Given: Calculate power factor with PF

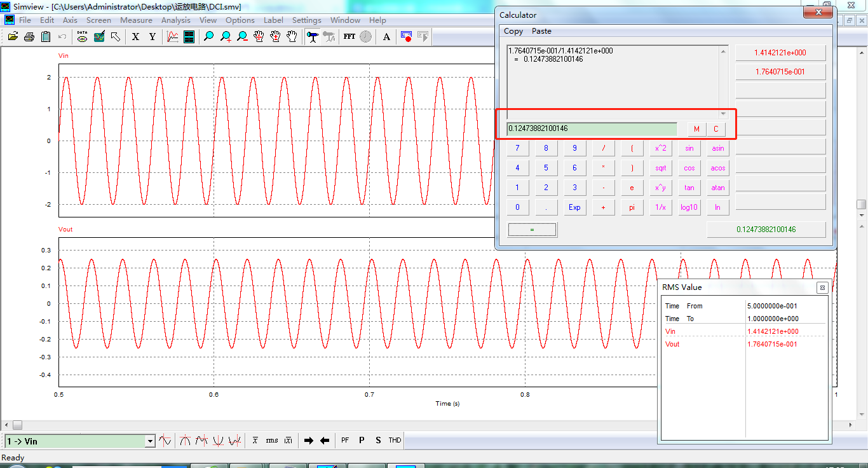Looking at the screenshot, I should [345, 440].
